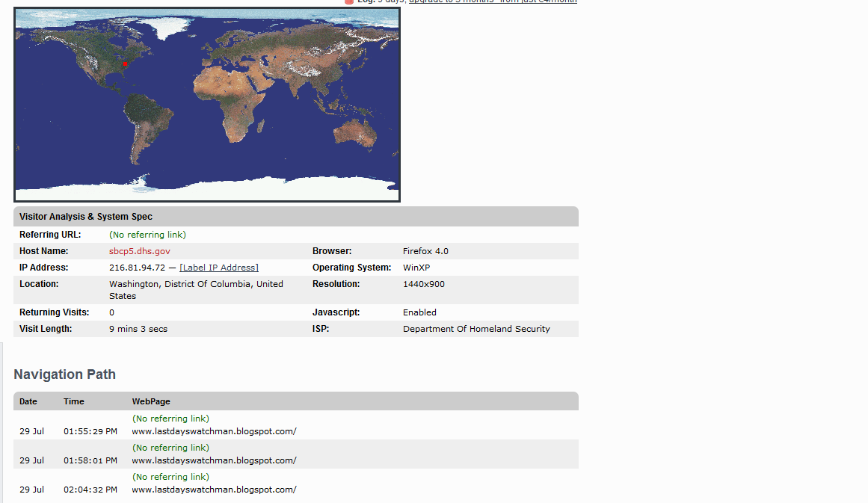
Task: Click the Javascript value Enabled
Action: 419,312
